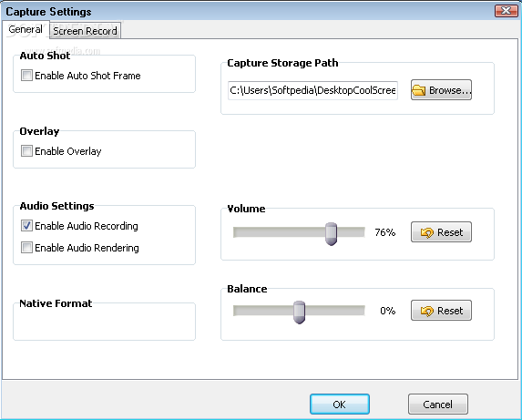
Task: Click the Balance slider handle
Action: [300, 312]
